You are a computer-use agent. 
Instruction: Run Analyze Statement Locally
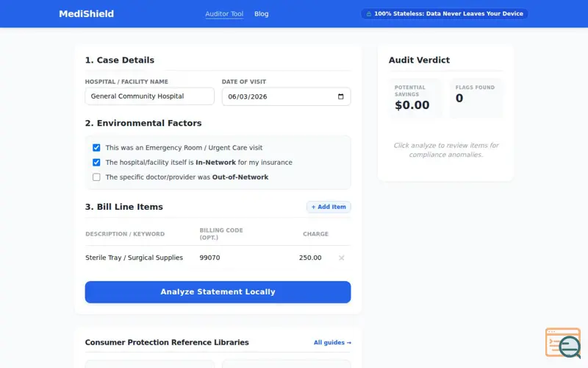pyautogui.click(x=218, y=291)
